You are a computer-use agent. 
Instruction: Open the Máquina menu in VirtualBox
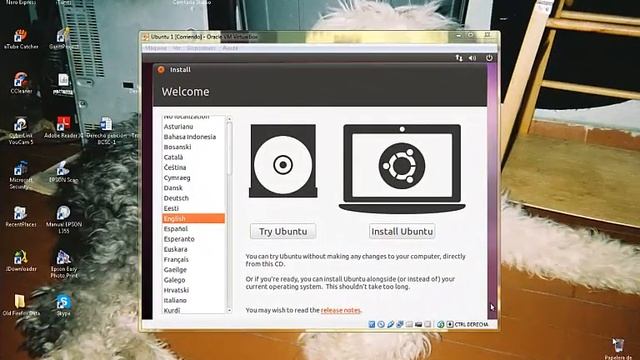click(x=156, y=48)
